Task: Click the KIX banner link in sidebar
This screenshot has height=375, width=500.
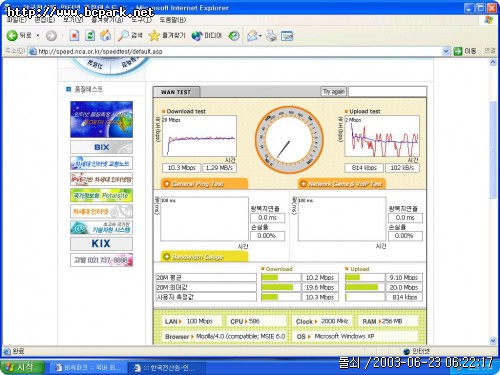Action: [x=101, y=243]
